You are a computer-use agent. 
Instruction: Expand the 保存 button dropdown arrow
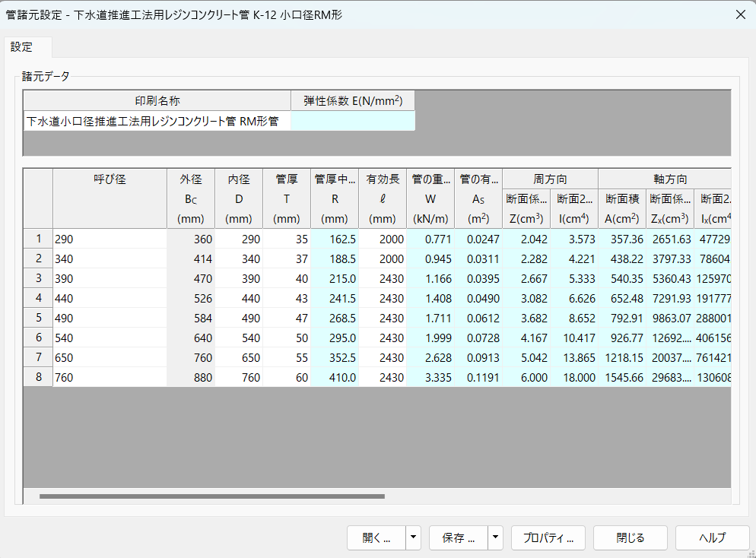pos(496,537)
